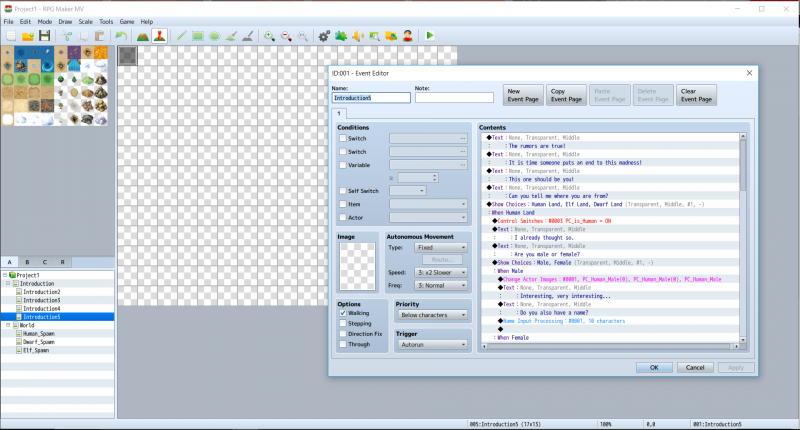Enable the first Switch condition checkbox

point(343,138)
